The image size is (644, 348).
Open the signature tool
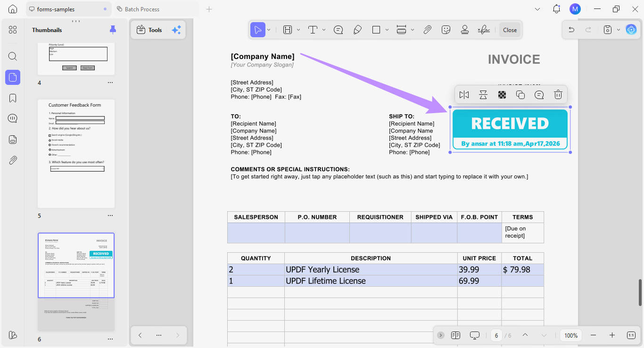pyautogui.click(x=484, y=30)
